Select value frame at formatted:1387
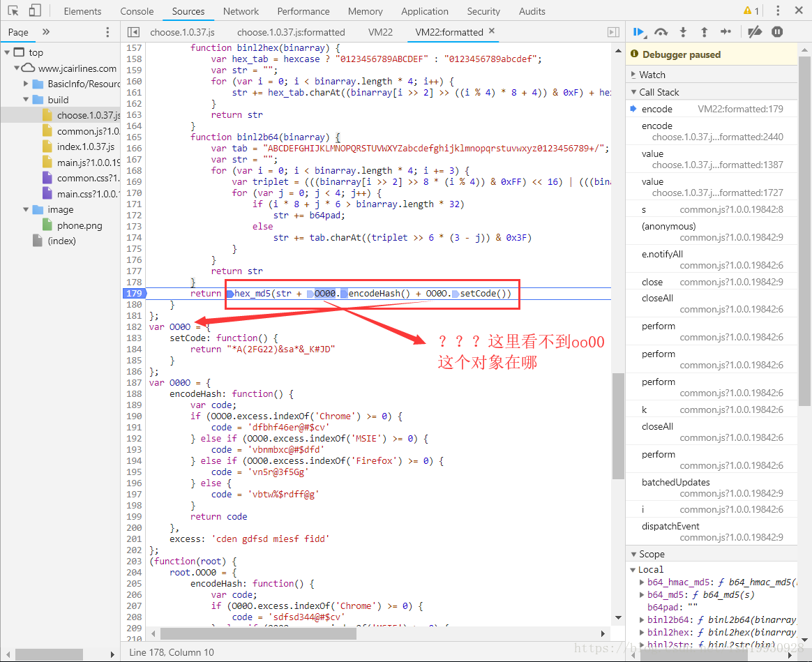This screenshot has height=662, width=812. (712, 160)
